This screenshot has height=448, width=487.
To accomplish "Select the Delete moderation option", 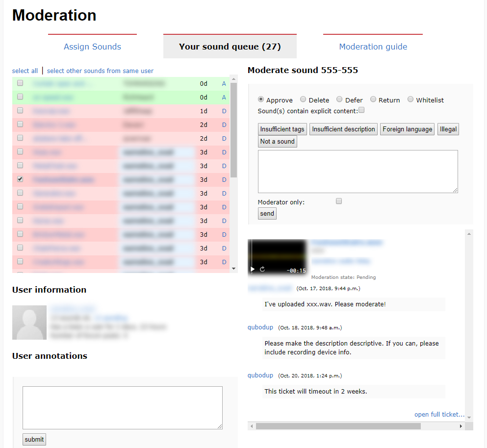I will click(x=303, y=99).
